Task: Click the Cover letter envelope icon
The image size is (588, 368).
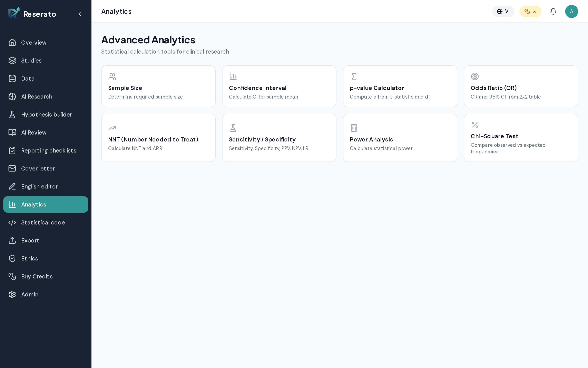Action: [12, 168]
